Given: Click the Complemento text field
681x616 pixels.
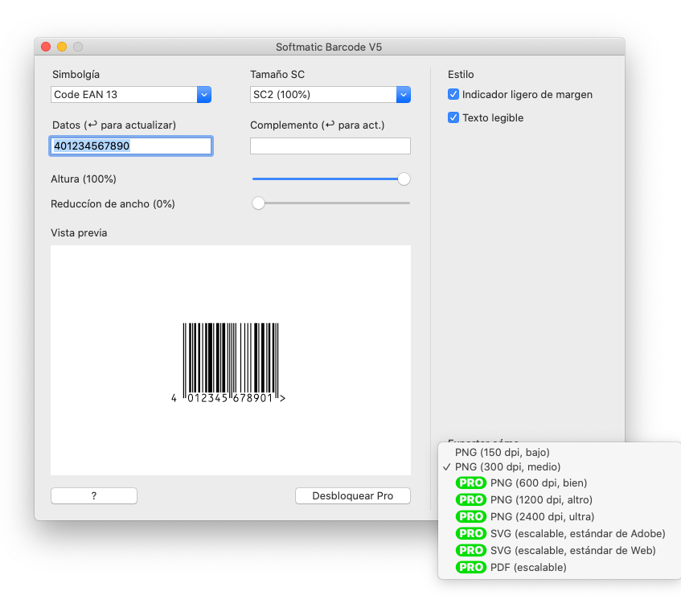Looking at the screenshot, I should point(330,146).
